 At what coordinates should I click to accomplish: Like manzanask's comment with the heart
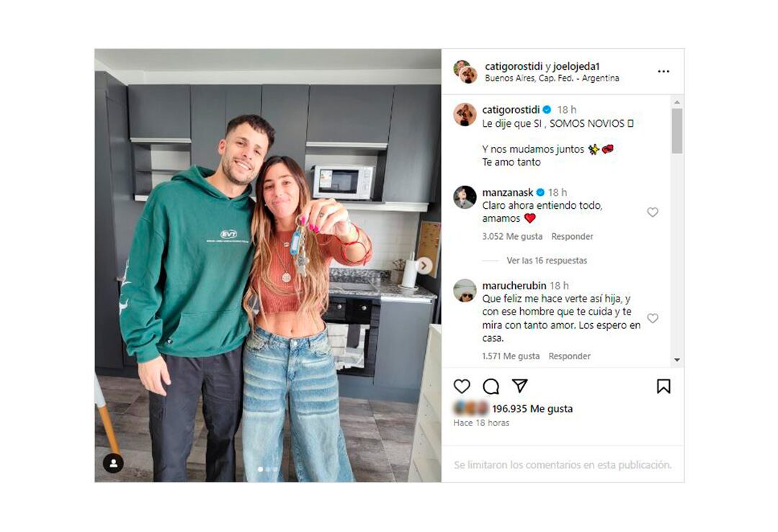[653, 212]
